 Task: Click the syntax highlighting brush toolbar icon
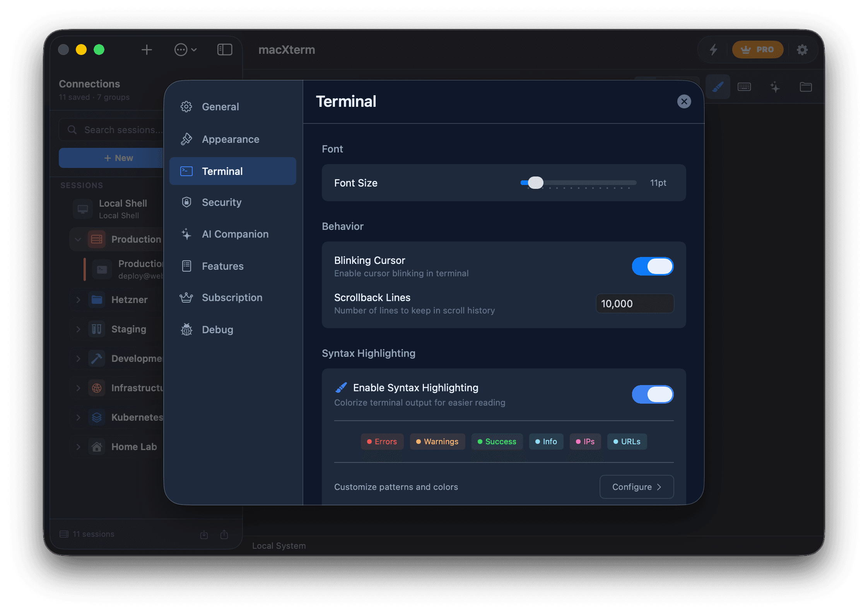pyautogui.click(x=718, y=87)
